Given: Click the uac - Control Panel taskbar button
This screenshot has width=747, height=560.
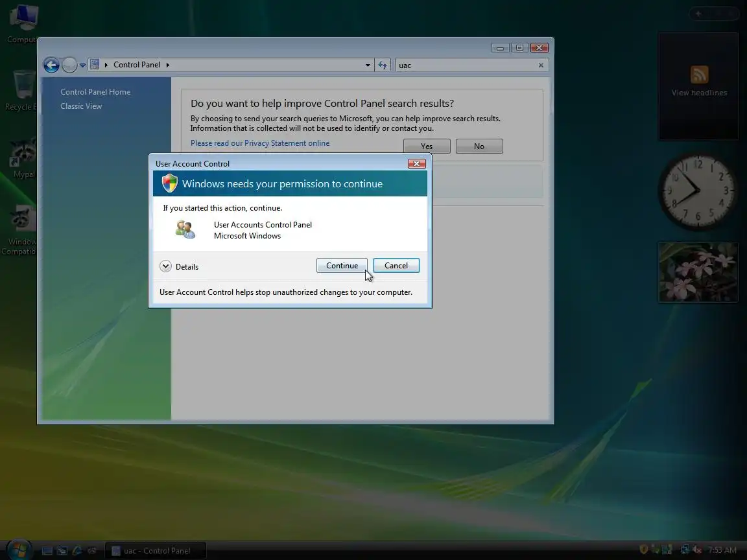Looking at the screenshot, I should (156, 551).
